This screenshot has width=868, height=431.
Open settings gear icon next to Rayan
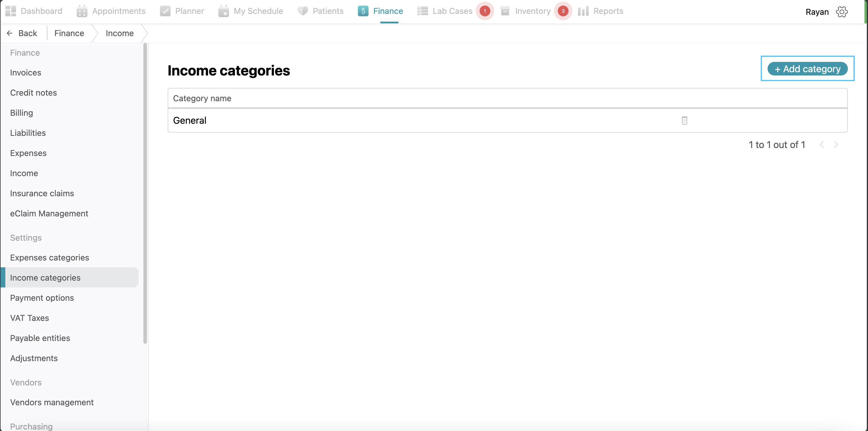coord(841,12)
